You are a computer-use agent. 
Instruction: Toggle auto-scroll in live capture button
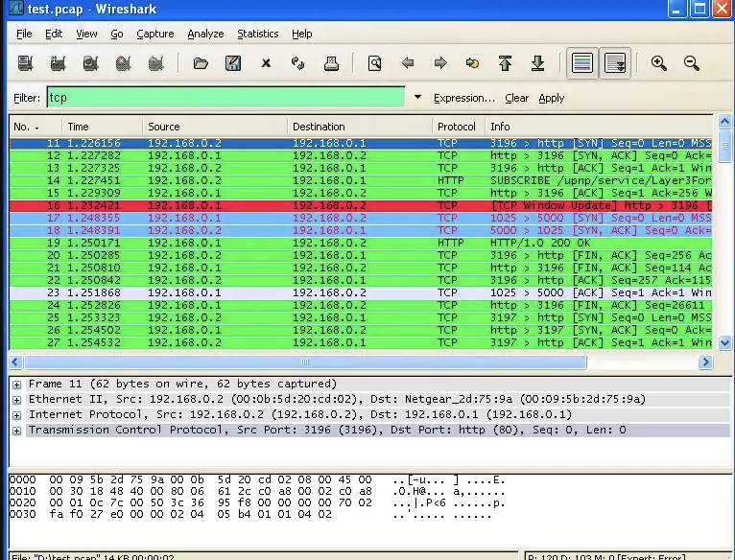[615, 63]
